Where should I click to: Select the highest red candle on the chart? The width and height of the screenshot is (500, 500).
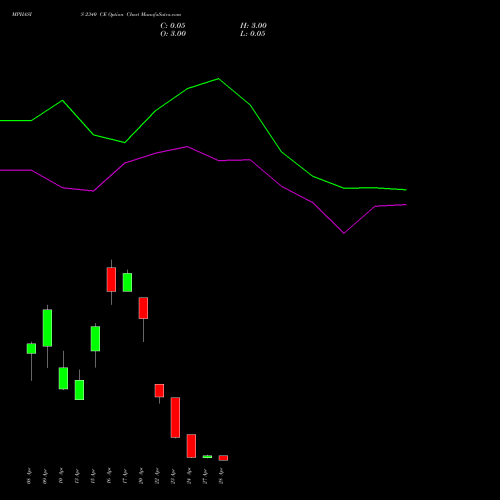[x=111, y=279]
